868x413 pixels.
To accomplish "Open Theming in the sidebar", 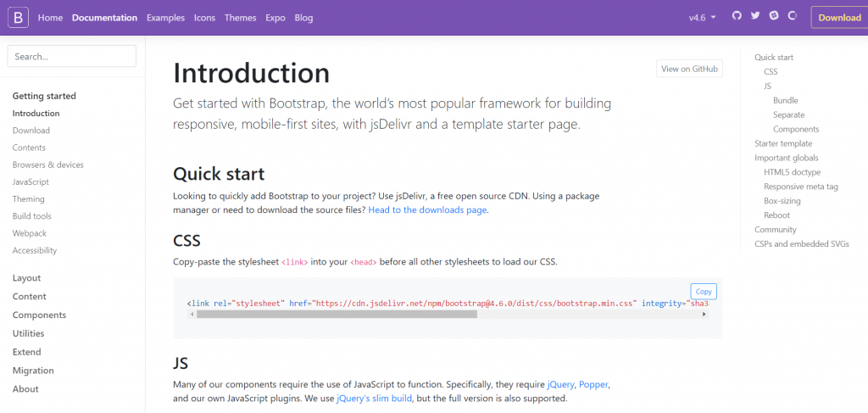I will click(x=28, y=199).
